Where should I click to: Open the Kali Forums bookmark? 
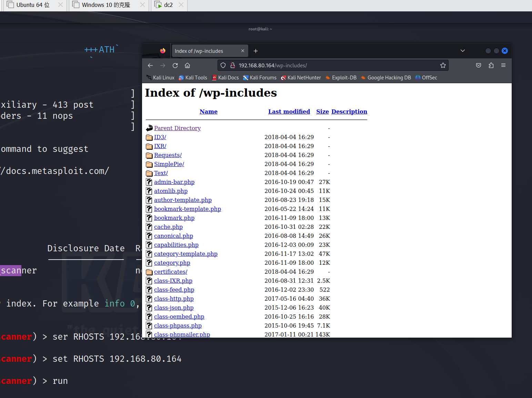coord(260,78)
